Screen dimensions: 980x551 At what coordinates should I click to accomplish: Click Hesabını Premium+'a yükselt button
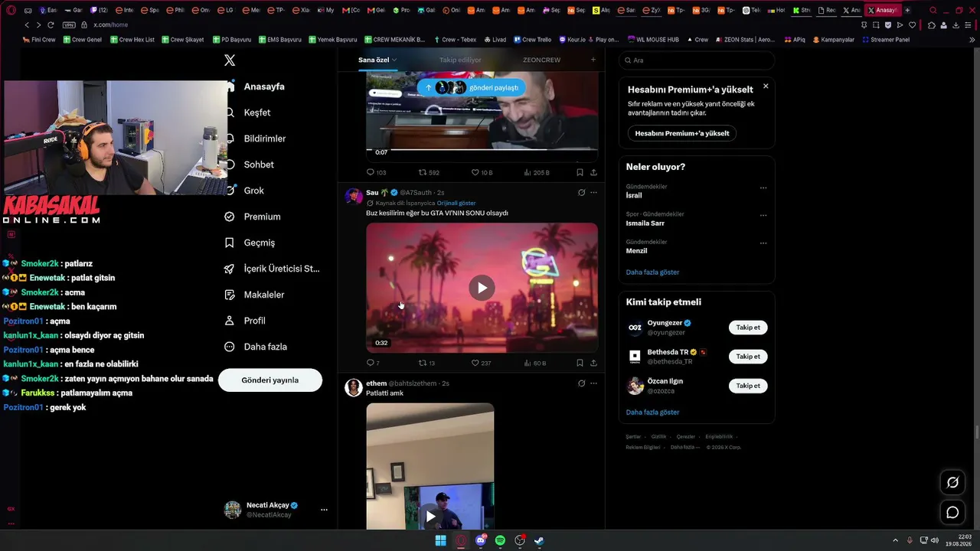pos(682,133)
